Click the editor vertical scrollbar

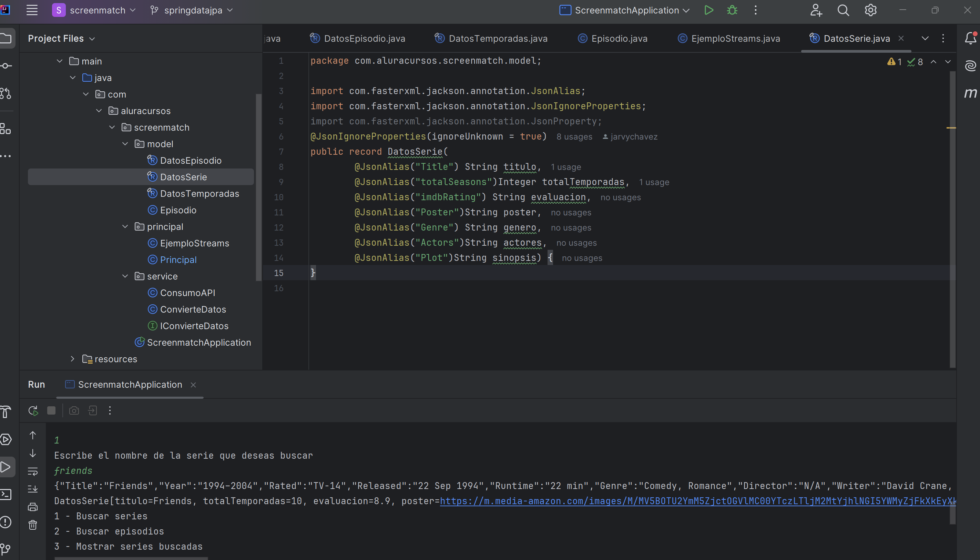pos(952,219)
